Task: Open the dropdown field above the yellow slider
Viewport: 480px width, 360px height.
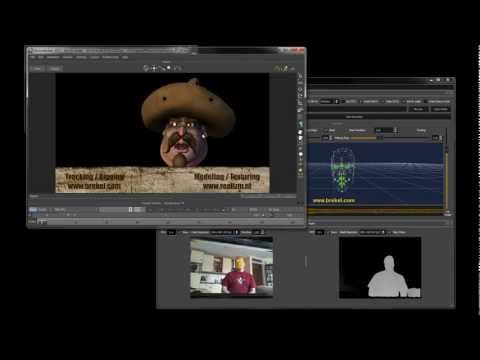Action: tap(386, 130)
